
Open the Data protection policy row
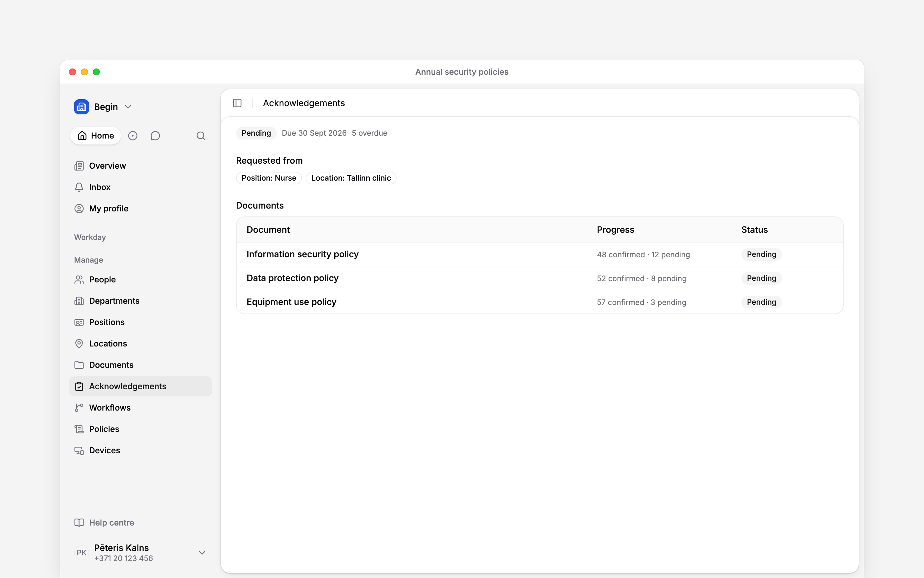tap(540, 278)
